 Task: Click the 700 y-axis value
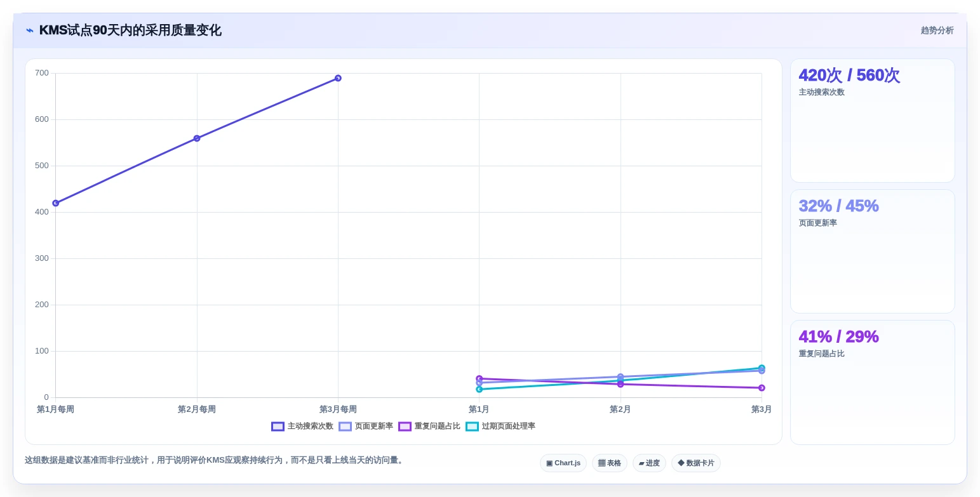(x=42, y=73)
